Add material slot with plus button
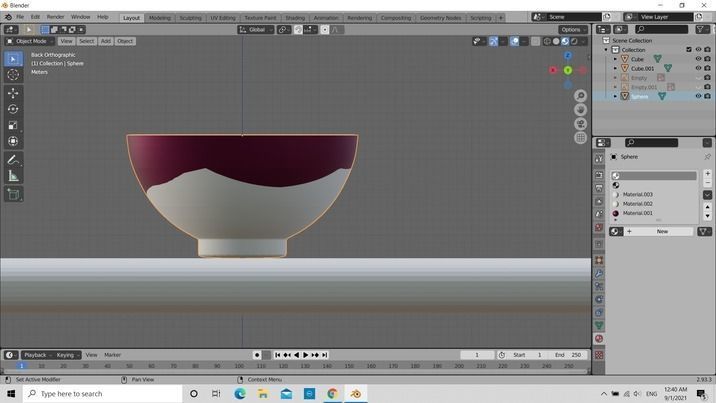This screenshot has height=403, width=716. 707,173
